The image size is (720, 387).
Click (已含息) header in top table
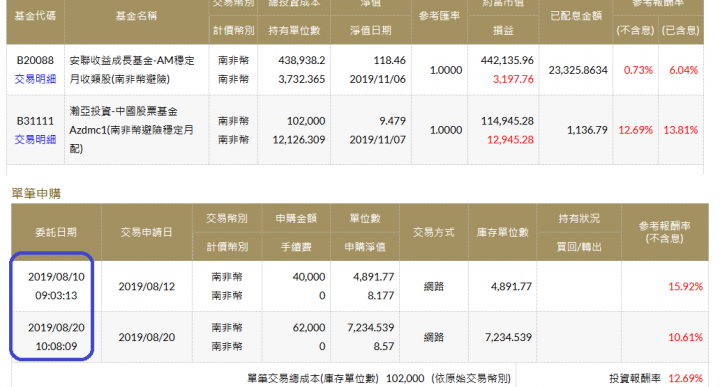point(681,30)
